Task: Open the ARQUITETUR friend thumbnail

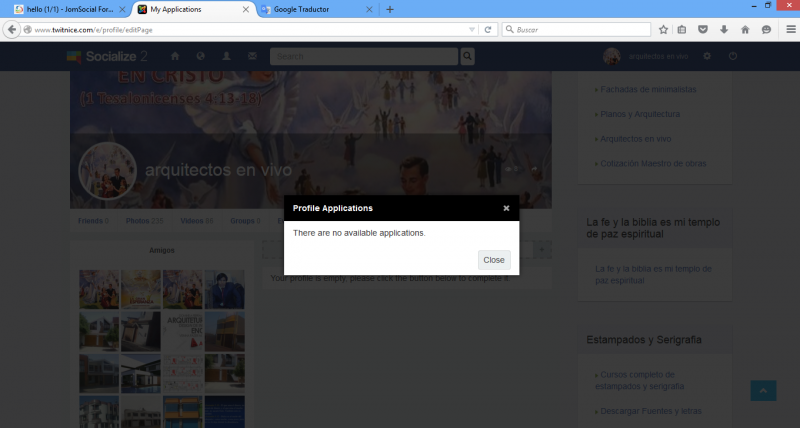Action: tap(183, 332)
